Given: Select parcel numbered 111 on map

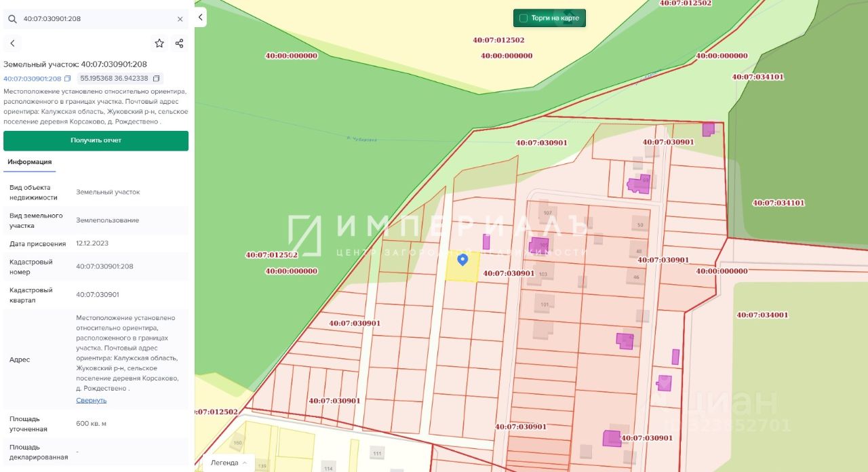Looking at the screenshot, I should click(x=377, y=453).
